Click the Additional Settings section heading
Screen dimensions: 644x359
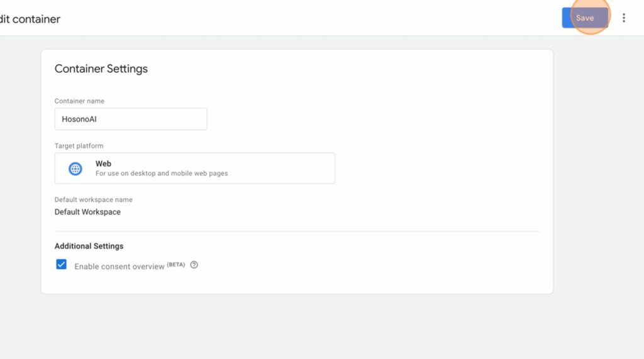coord(89,246)
